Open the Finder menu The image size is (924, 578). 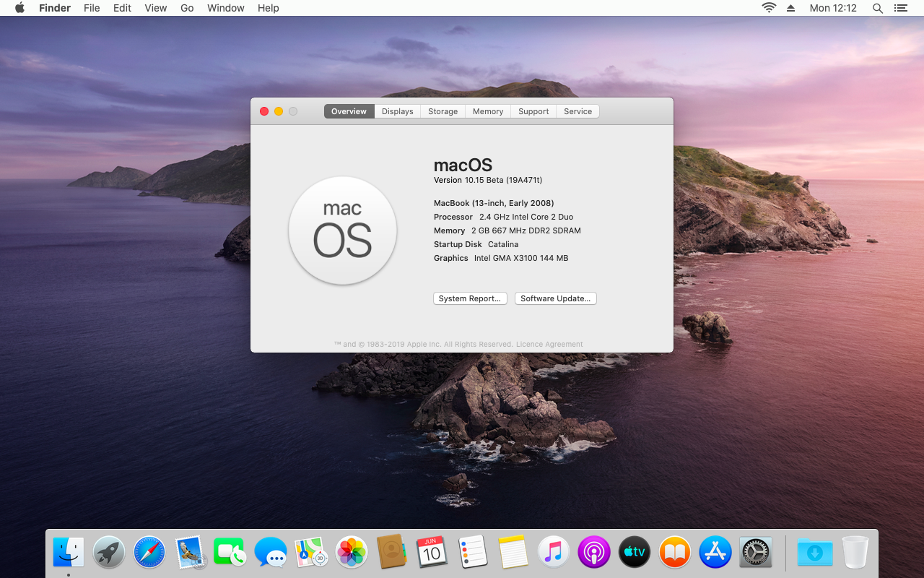55,8
